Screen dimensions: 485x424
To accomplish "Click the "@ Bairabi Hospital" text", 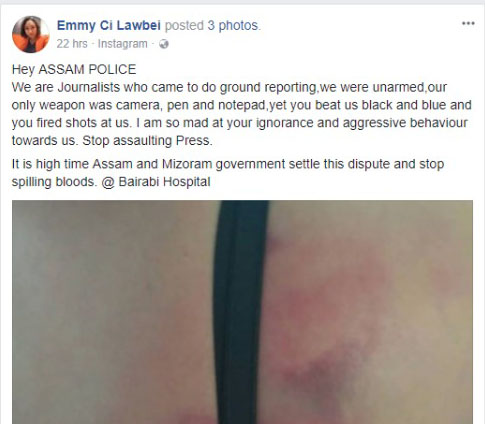I will [156, 182].
